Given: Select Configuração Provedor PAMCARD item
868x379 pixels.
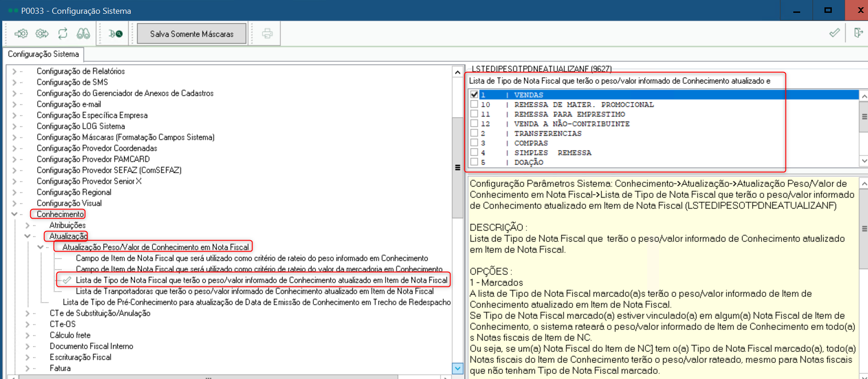Looking at the screenshot, I should pyautogui.click(x=93, y=159).
